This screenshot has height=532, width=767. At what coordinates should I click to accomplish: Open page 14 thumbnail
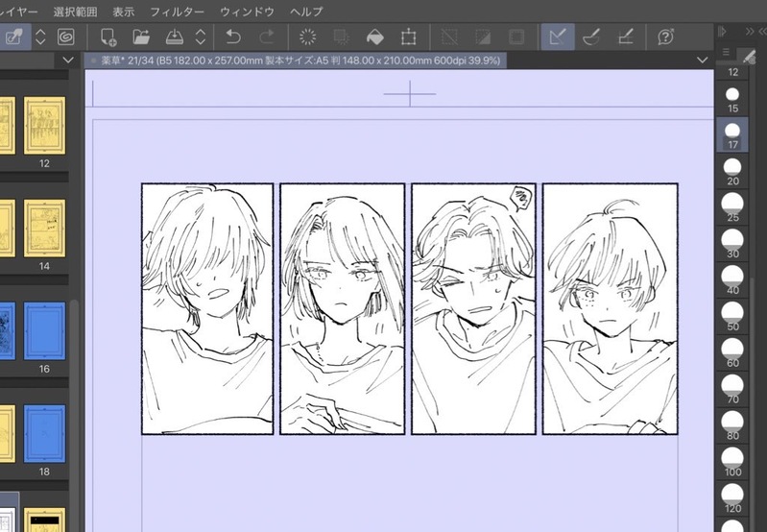44,229
